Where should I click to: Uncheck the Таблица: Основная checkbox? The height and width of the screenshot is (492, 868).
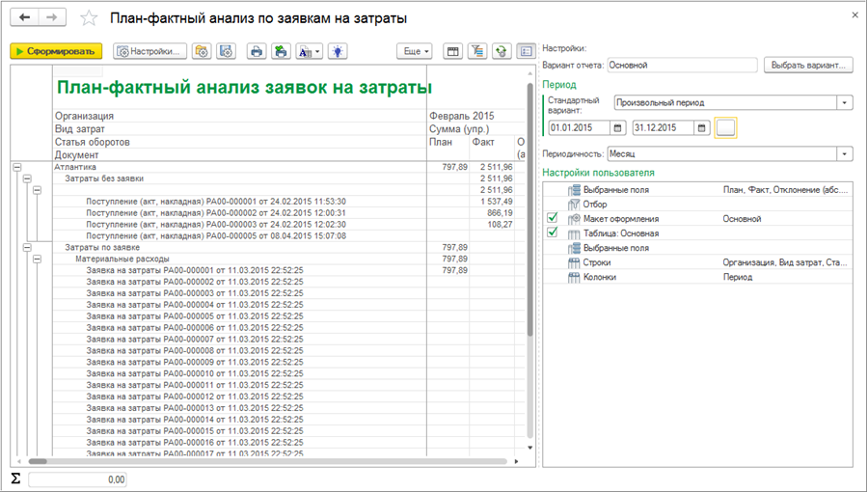553,232
